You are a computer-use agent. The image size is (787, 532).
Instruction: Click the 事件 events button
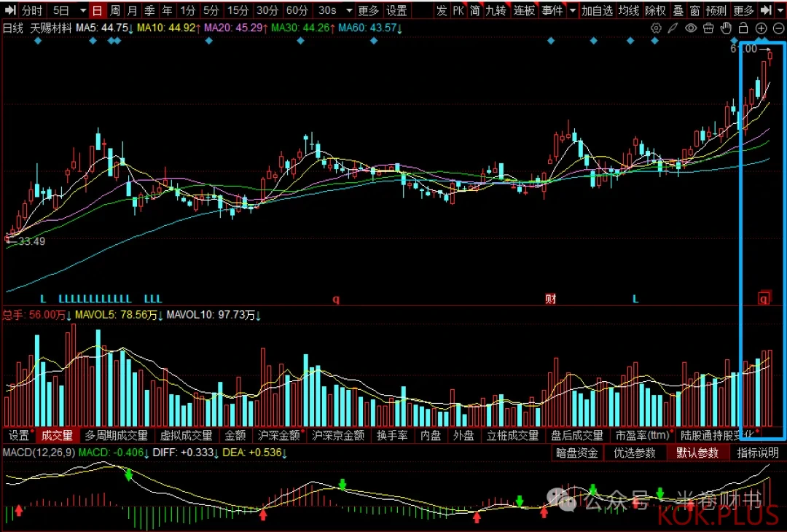click(552, 10)
